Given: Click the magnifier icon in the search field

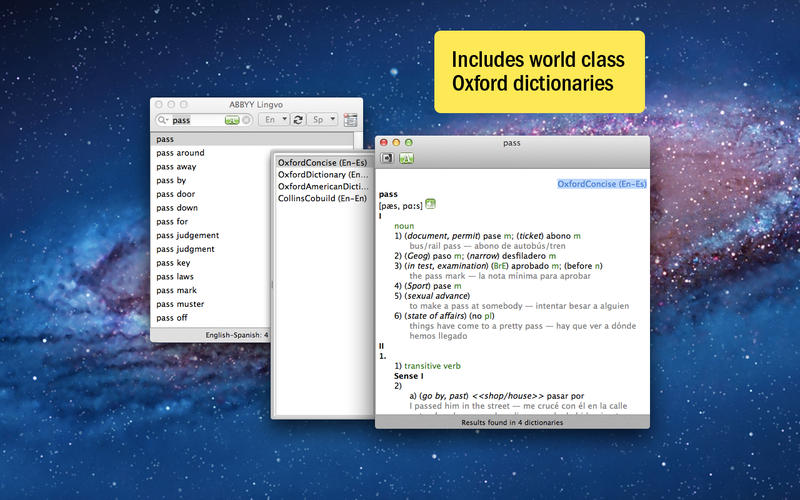Looking at the screenshot, I should [162, 120].
